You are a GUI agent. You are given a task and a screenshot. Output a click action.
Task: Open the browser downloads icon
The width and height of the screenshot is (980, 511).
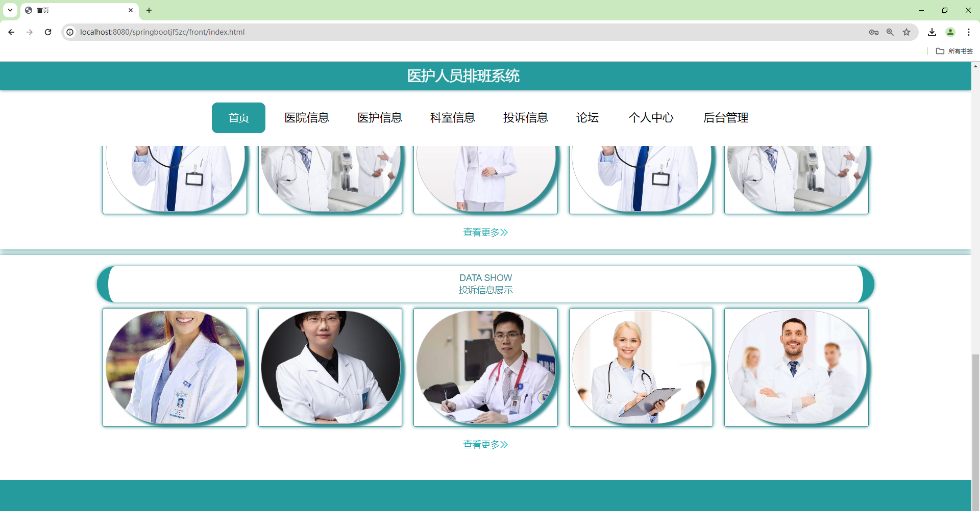(932, 32)
